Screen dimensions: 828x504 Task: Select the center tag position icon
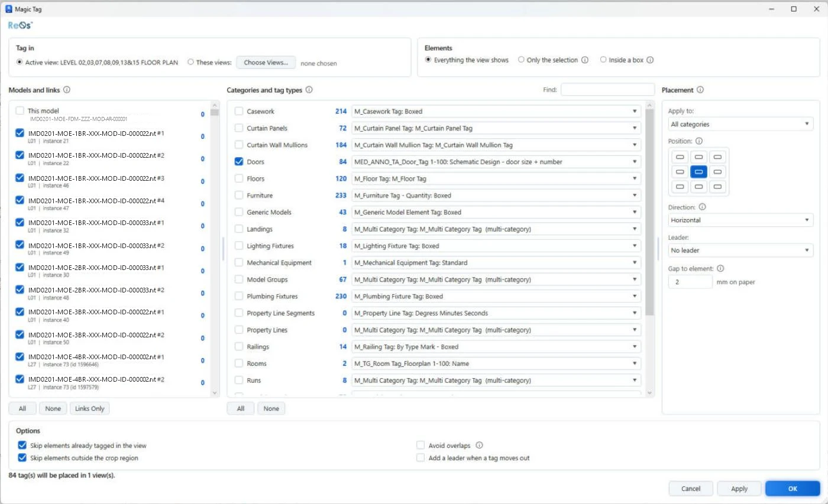(699, 172)
